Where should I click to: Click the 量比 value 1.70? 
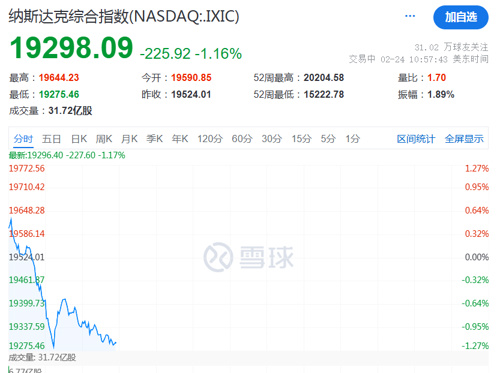pos(437,78)
